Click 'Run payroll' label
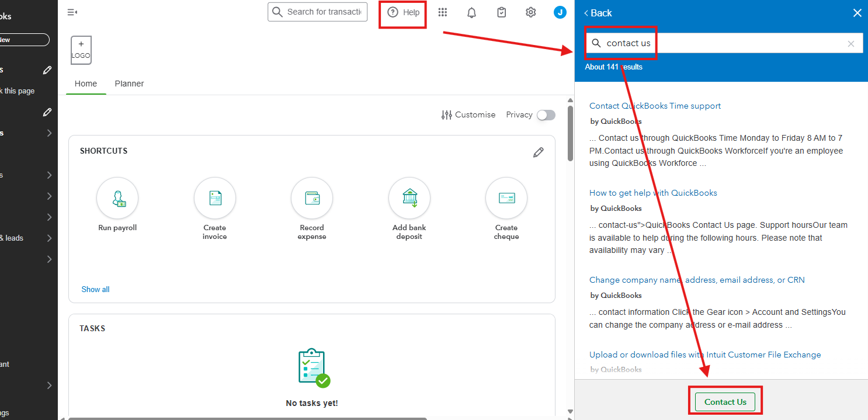Screen dimensions: 868x420 pos(117,228)
